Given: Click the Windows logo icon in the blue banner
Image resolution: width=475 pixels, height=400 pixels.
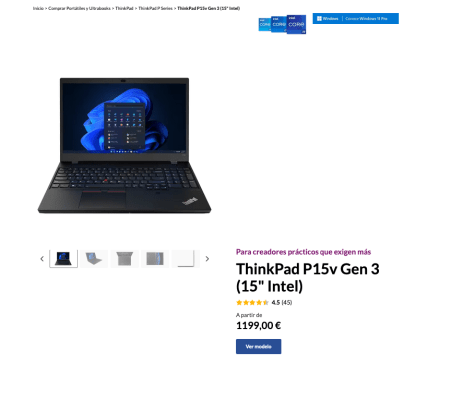Looking at the screenshot, I should click(319, 19).
